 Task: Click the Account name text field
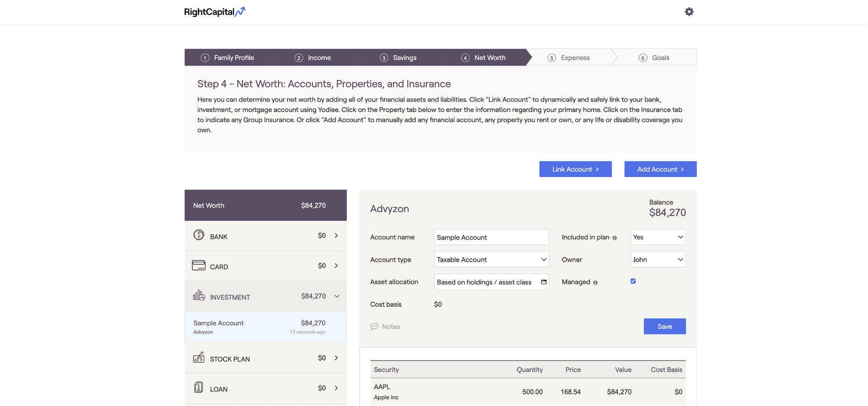[491, 237]
